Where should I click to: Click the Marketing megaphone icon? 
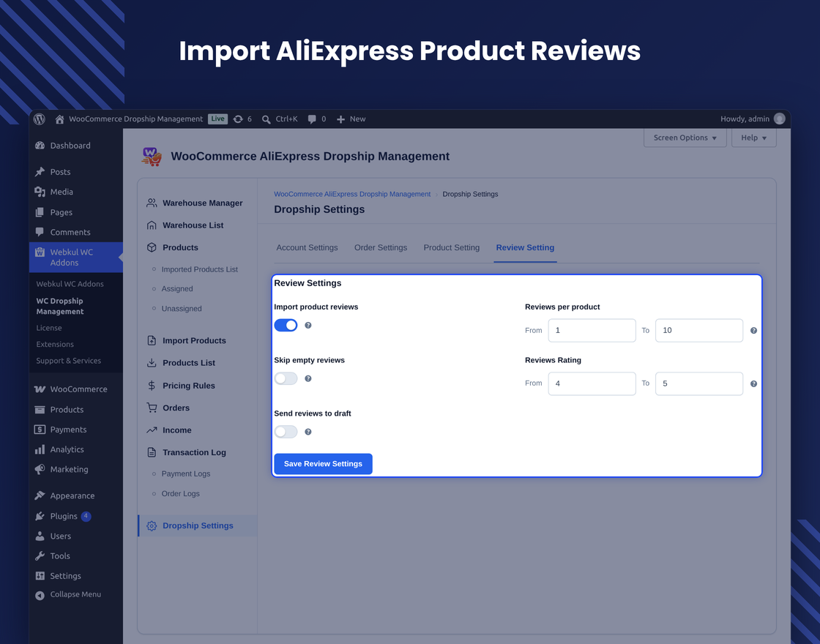point(40,469)
